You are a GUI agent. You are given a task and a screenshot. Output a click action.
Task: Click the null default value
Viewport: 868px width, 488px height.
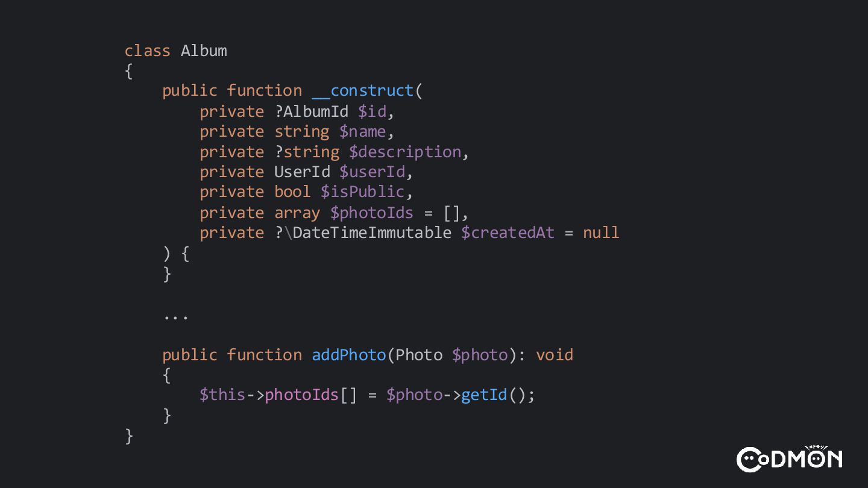(x=601, y=233)
